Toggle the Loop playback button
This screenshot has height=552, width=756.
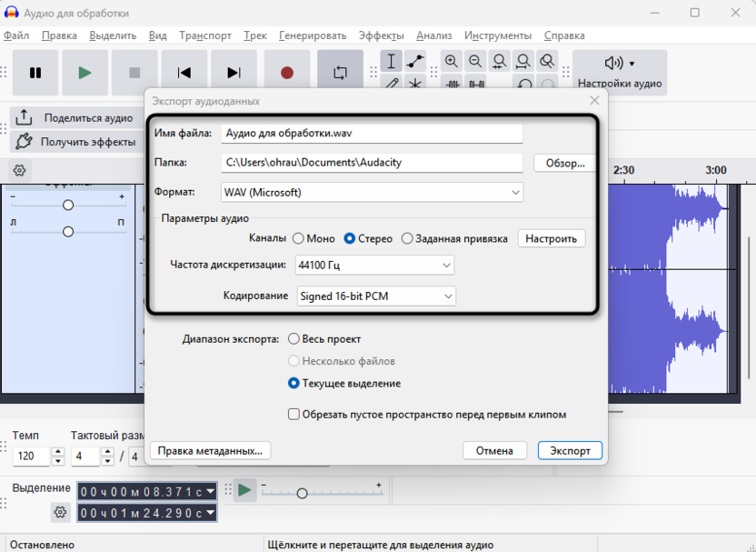coord(340,73)
